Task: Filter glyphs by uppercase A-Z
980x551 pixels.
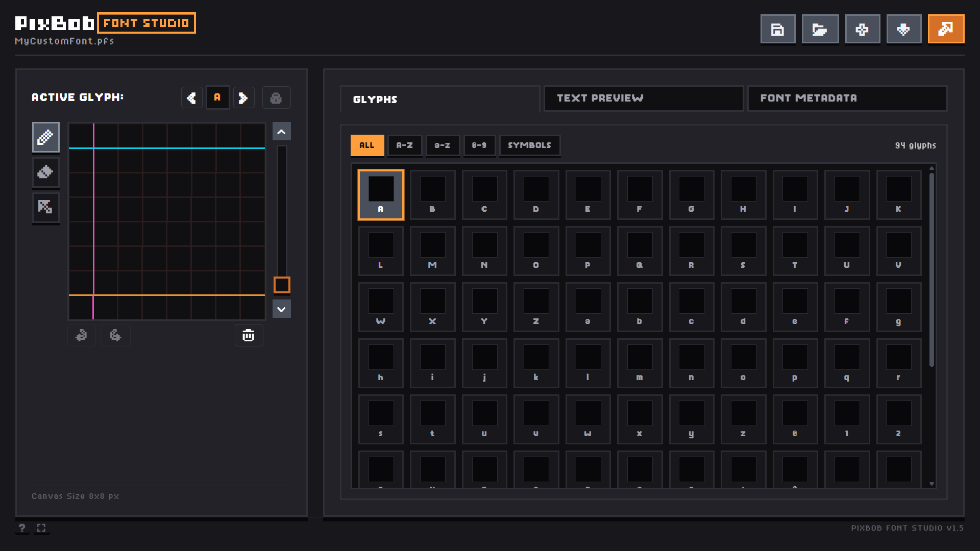Action: [x=405, y=145]
